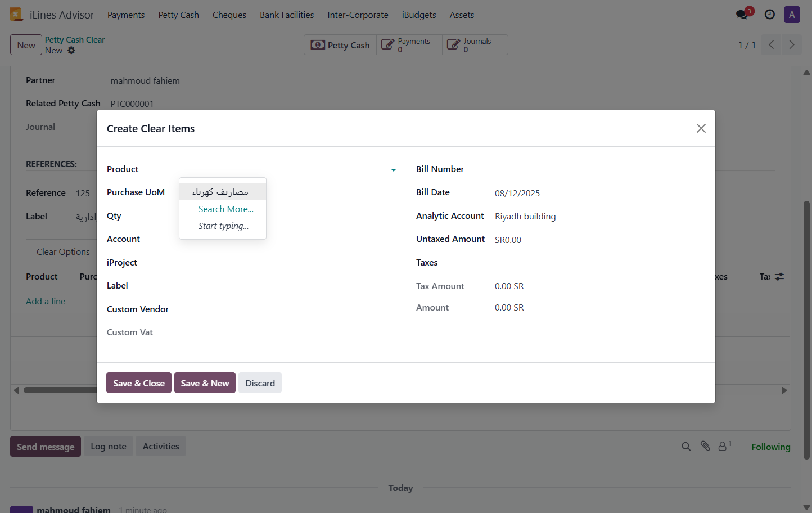Expand the Product dropdown arrow
The image size is (812, 513).
[393, 170]
